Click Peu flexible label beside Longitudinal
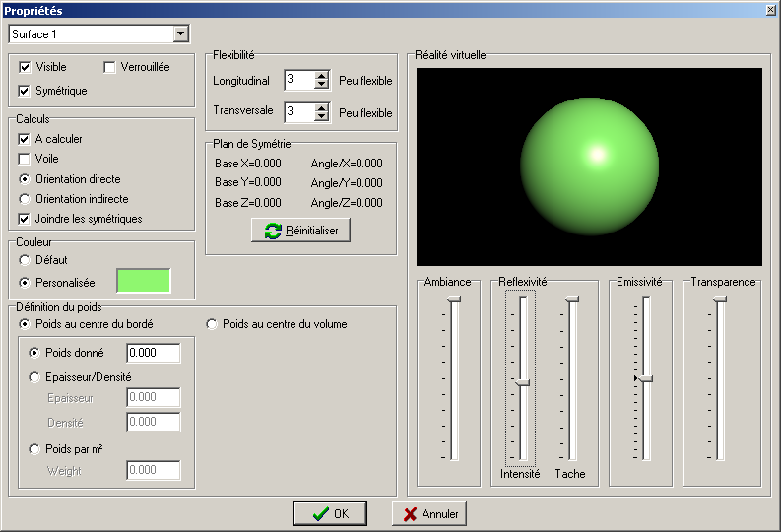Viewport: 781px width, 532px height. pyautogui.click(x=365, y=81)
